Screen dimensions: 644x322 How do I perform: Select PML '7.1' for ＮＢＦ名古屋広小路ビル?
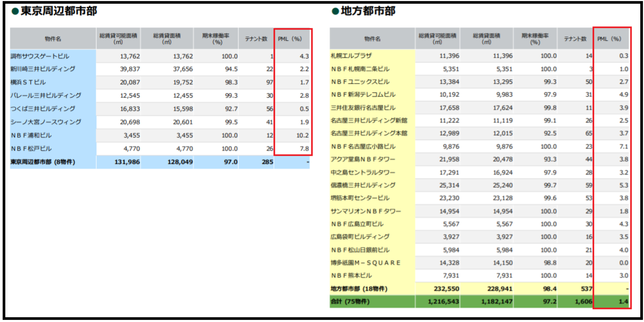point(624,146)
